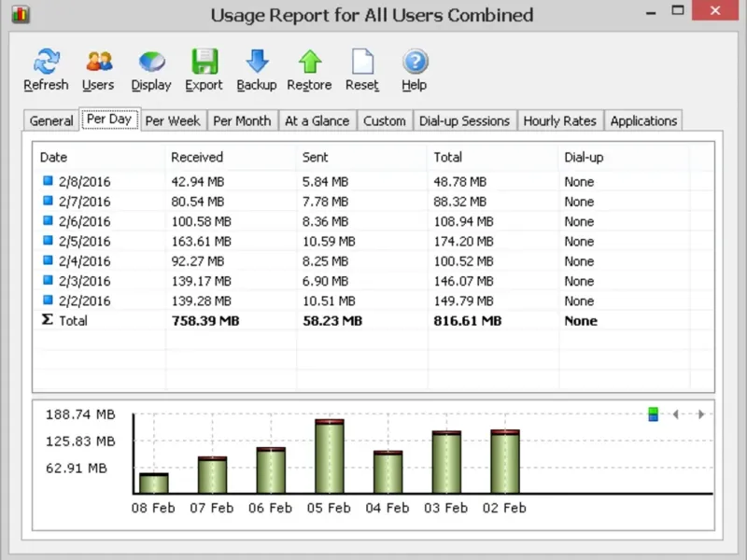Click the 07 Feb chart bar

pos(213,475)
